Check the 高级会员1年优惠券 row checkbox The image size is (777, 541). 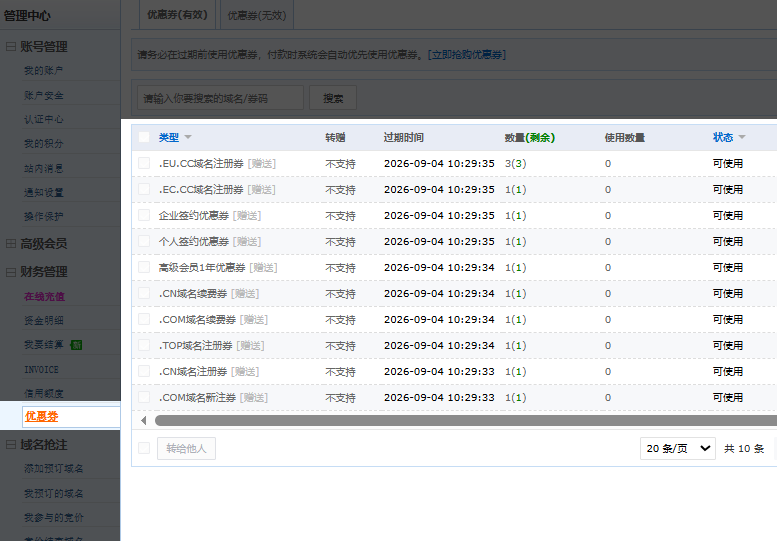click(144, 267)
